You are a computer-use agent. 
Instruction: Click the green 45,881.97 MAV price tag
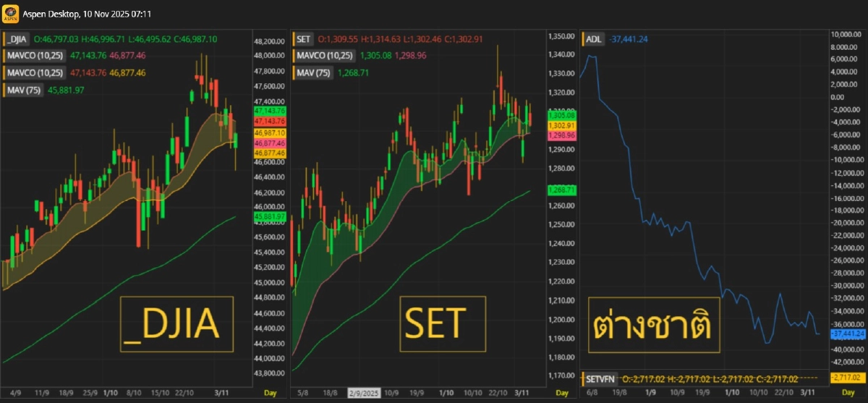(270, 216)
